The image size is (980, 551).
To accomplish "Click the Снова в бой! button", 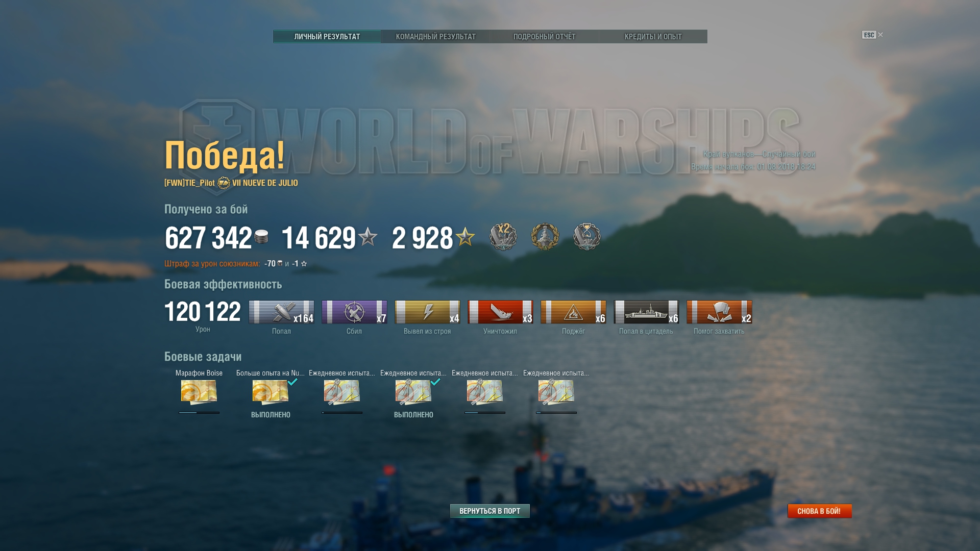I will click(819, 511).
